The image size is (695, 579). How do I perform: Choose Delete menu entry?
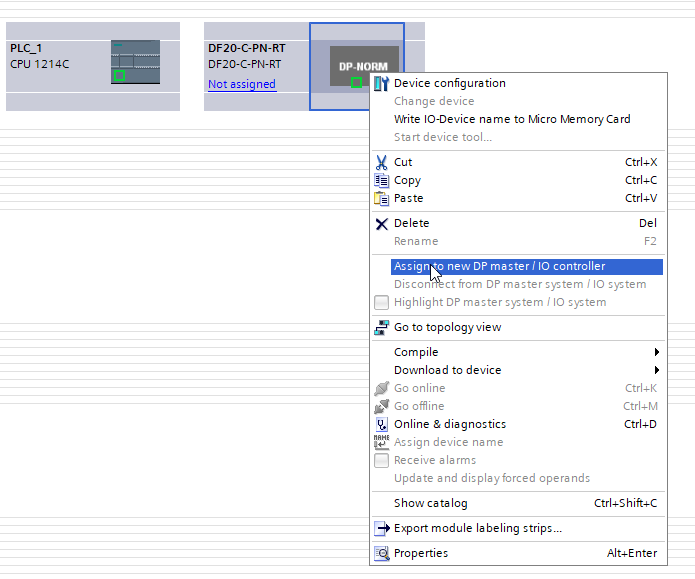click(x=411, y=223)
